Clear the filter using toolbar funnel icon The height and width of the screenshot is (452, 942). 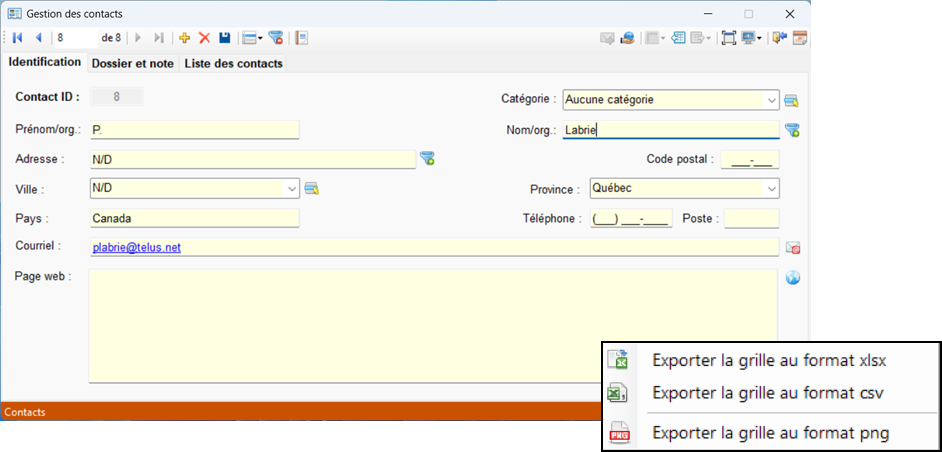[275, 38]
